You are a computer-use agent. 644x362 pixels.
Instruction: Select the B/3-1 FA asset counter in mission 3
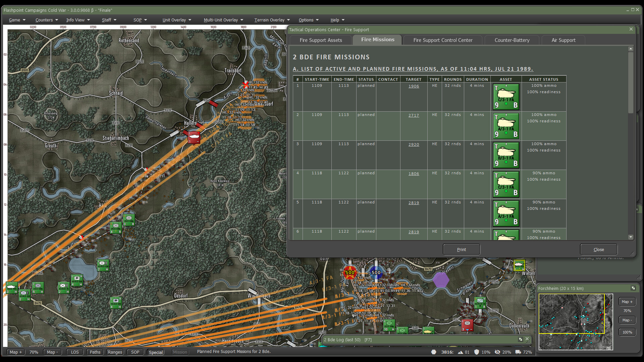click(x=506, y=155)
